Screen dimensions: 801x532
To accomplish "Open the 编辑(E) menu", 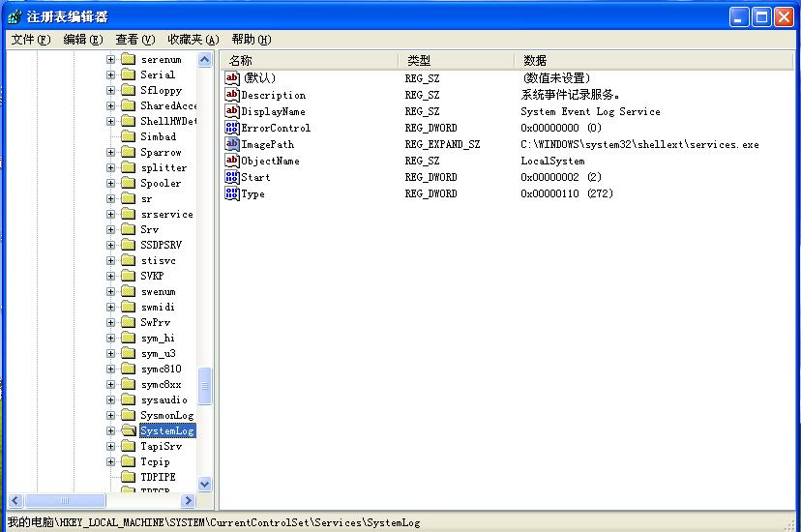I will click(83, 40).
